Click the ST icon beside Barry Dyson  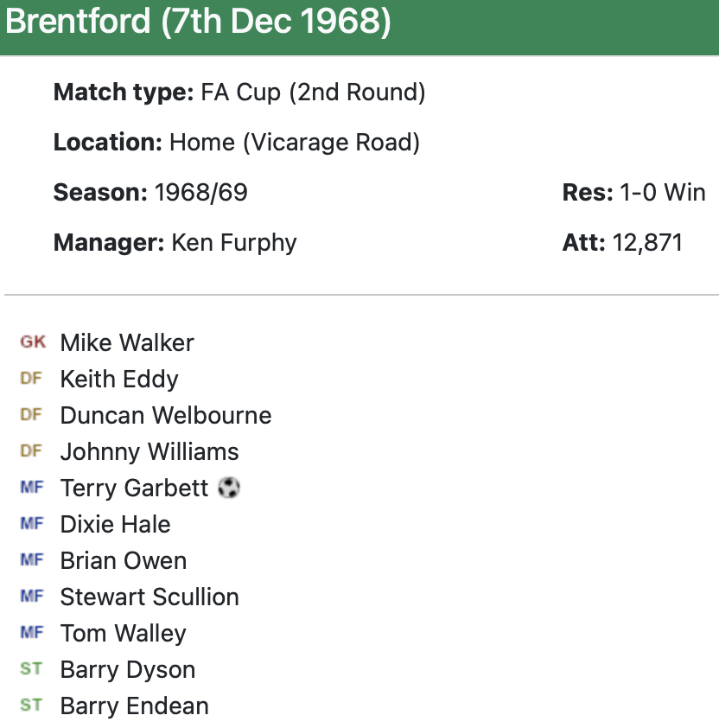tap(31, 669)
